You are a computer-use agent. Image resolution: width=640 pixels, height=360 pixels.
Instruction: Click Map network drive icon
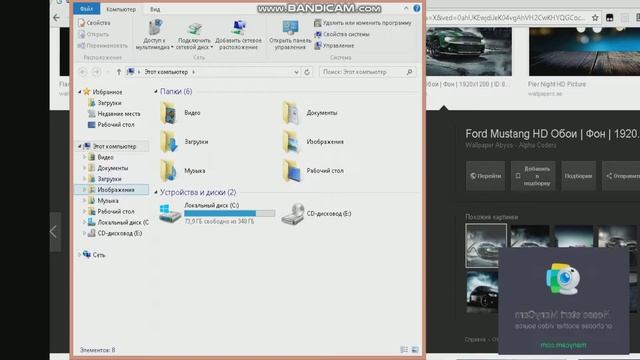tap(195, 28)
